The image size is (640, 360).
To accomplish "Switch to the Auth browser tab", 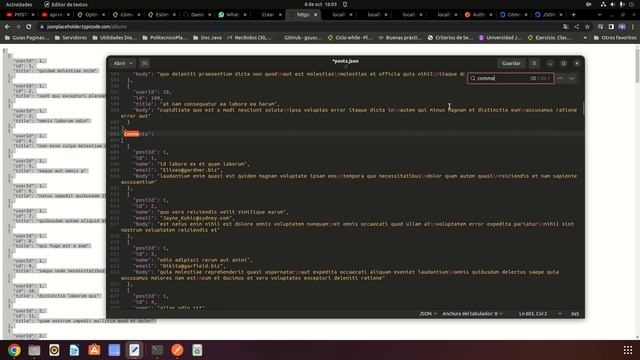I will coord(478,14).
